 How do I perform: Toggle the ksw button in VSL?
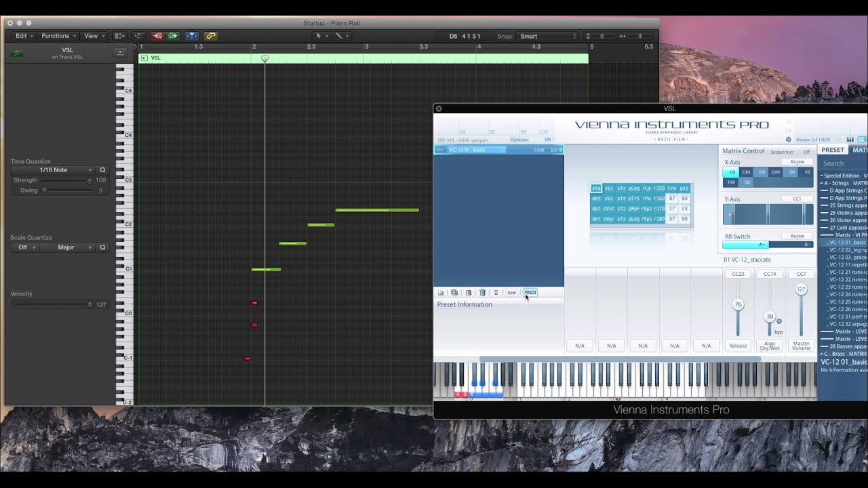[x=512, y=293]
